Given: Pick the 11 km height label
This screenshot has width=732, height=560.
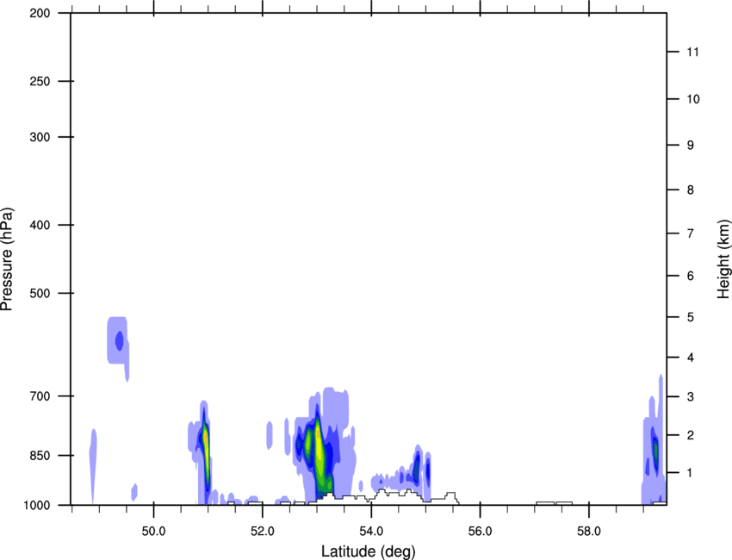Looking at the screenshot, I should tap(692, 52).
